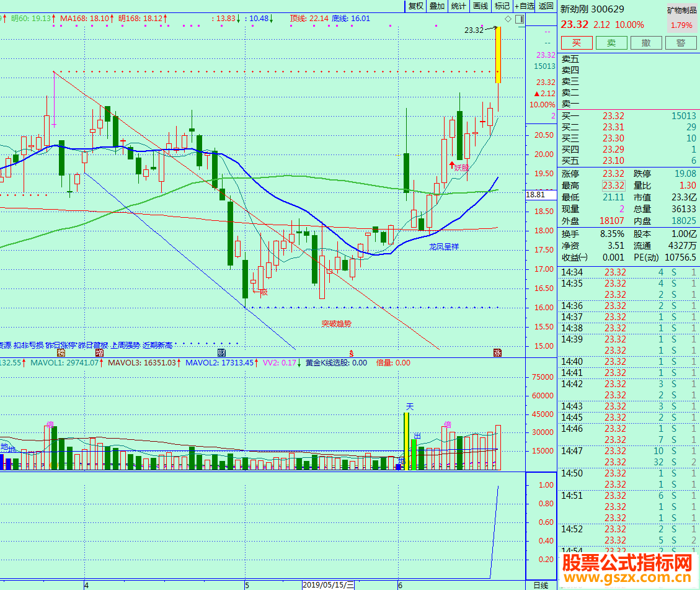Viewport: 700px width, 590px height.
Task: Activate the 画线 drawing tool
Action: click(x=481, y=6)
